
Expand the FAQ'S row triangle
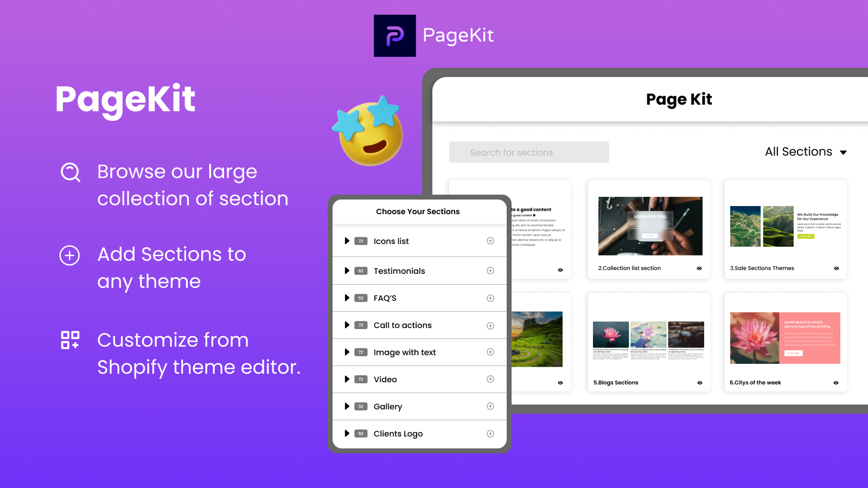[347, 298]
